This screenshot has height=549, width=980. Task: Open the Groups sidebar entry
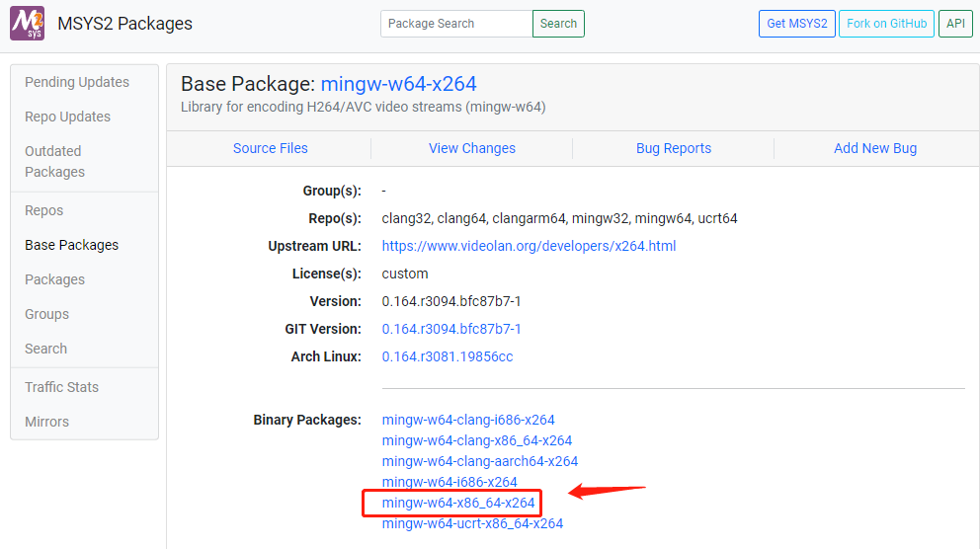pos(46,314)
